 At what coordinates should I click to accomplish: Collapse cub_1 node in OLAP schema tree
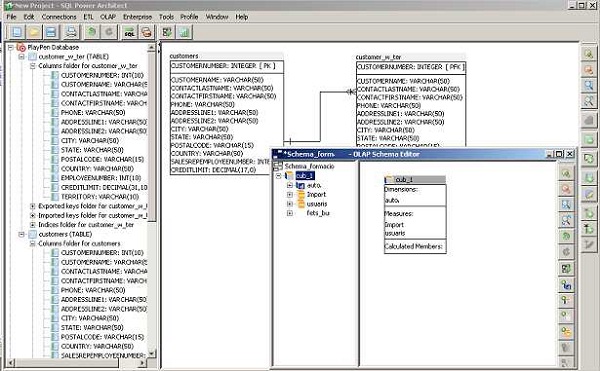coord(279,176)
